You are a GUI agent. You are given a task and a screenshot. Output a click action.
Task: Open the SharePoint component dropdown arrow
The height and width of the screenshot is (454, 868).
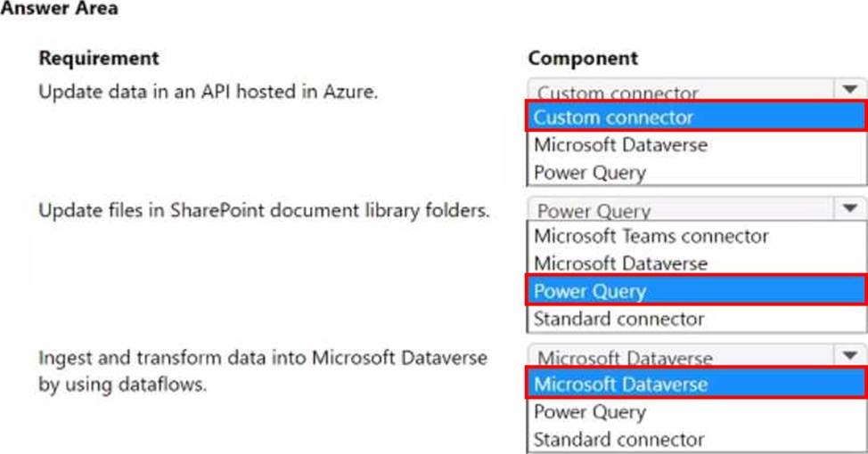pyautogui.click(x=850, y=208)
